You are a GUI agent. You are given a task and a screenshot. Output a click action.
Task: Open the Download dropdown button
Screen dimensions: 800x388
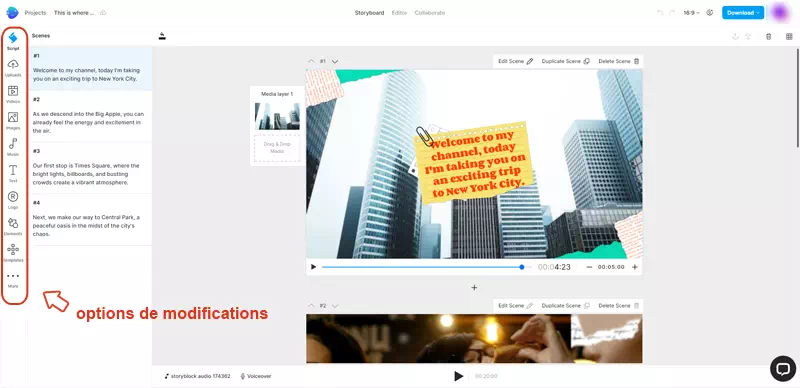(743, 13)
